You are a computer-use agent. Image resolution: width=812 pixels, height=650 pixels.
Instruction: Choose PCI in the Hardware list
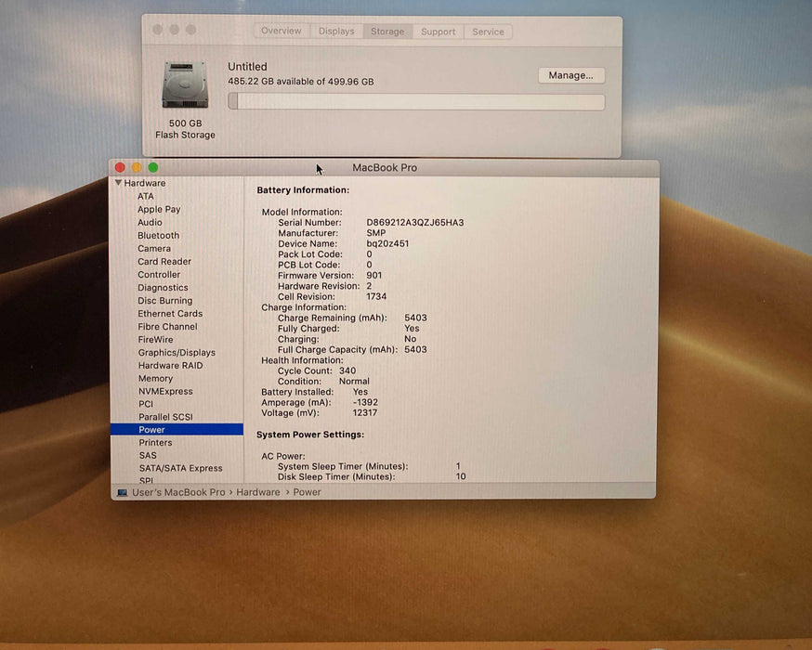(146, 404)
